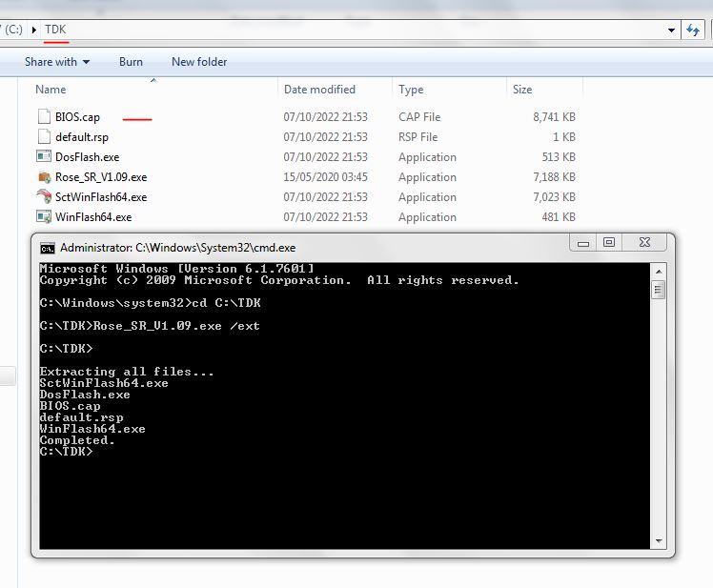Click the cmd window scrollbar down arrow
This screenshot has height=588, width=713.
(x=659, y=540)
